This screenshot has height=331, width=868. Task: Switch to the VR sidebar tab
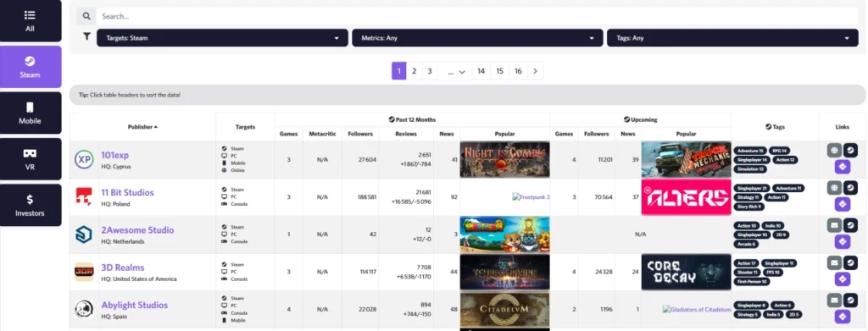(31, 158)
